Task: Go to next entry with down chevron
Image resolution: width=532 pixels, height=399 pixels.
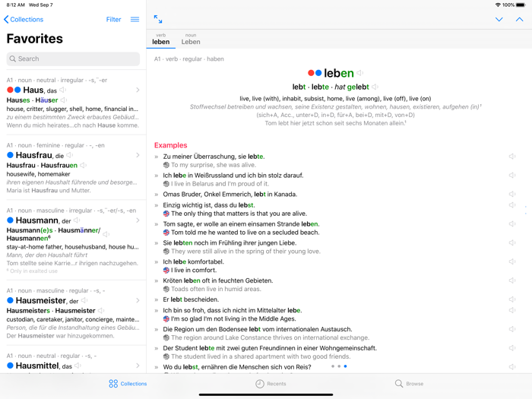Action: point(499,19)
